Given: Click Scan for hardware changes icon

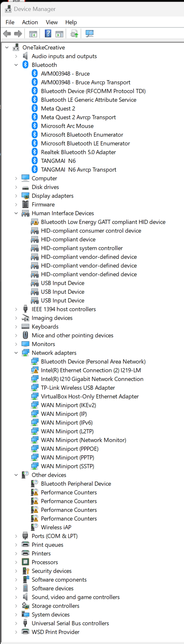Looking at the screenshot, I should [89, 34].
